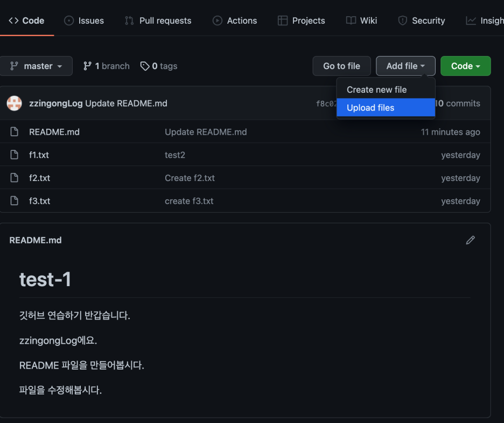
Task: Open the test2 commit message
Action: 175,155
